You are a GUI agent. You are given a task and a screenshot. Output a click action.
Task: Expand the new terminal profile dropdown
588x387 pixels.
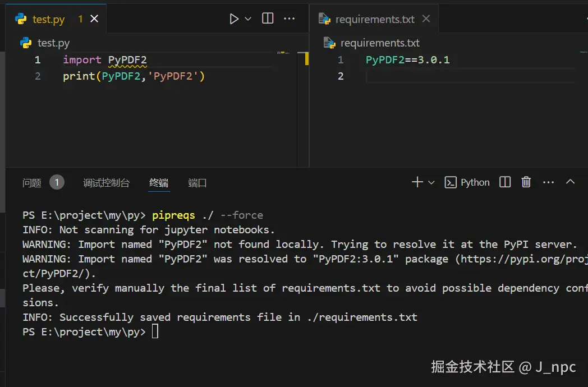[x=431, y=183]
